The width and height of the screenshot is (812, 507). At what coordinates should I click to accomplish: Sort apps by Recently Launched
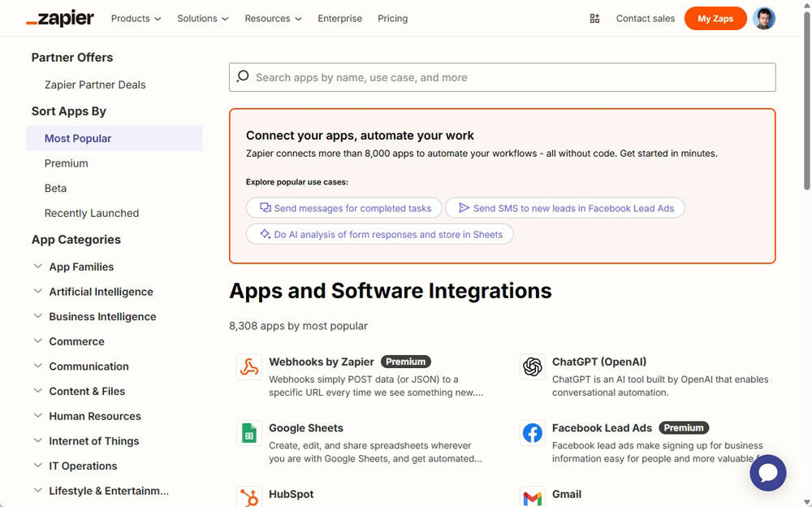click(92, 213)
